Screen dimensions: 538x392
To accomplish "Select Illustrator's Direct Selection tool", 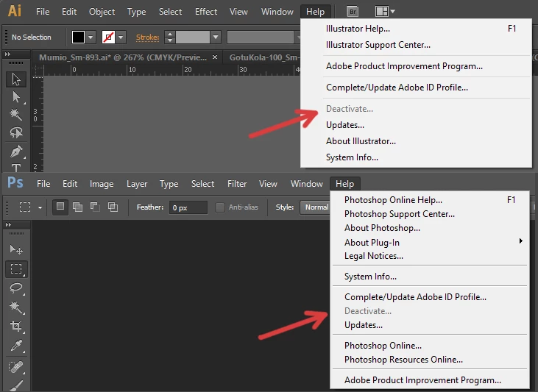I will [x=15, y=97].
